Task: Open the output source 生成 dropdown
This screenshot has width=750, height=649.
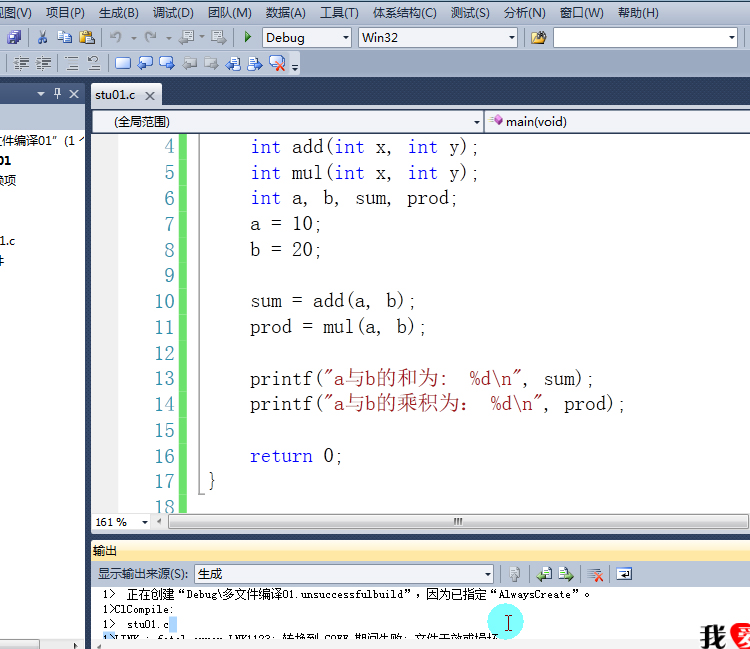Action: coord(343,573)
